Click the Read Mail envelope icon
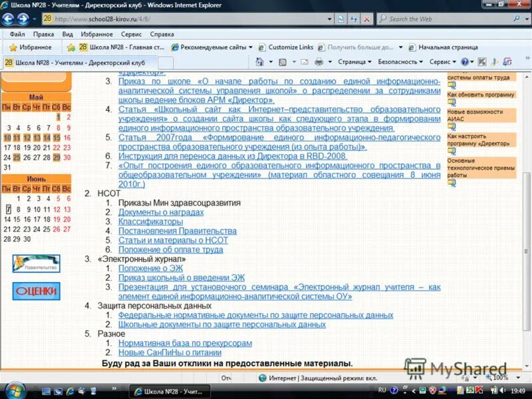 [305, 62]
